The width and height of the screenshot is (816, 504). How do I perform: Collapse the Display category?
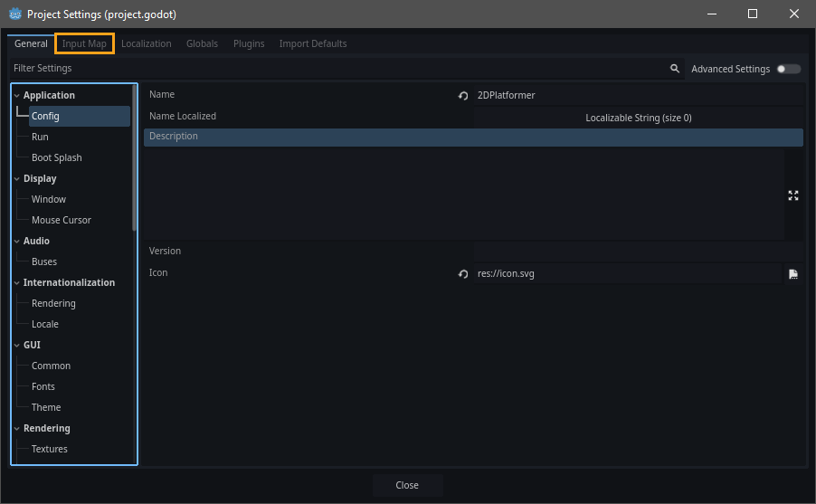click(16, 179)
